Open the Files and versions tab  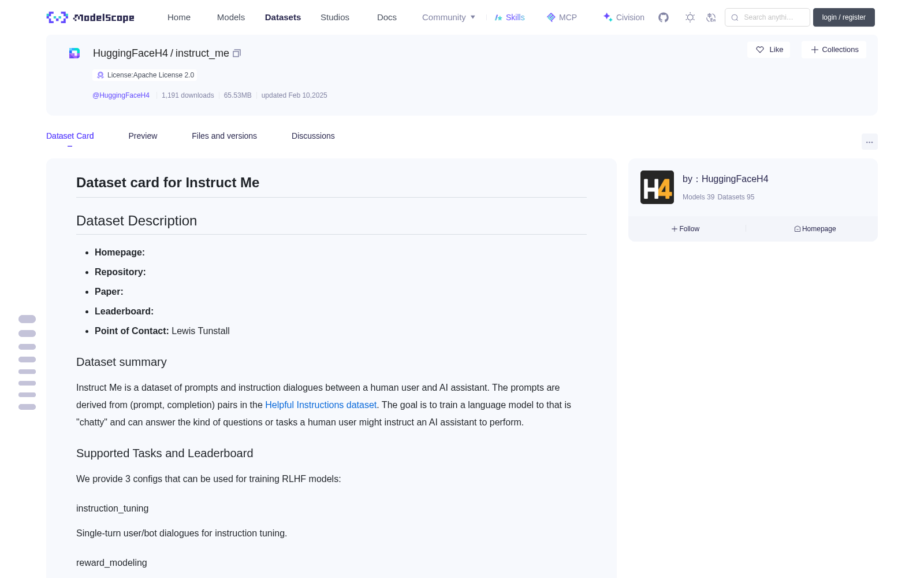click(x=224, y=136)
